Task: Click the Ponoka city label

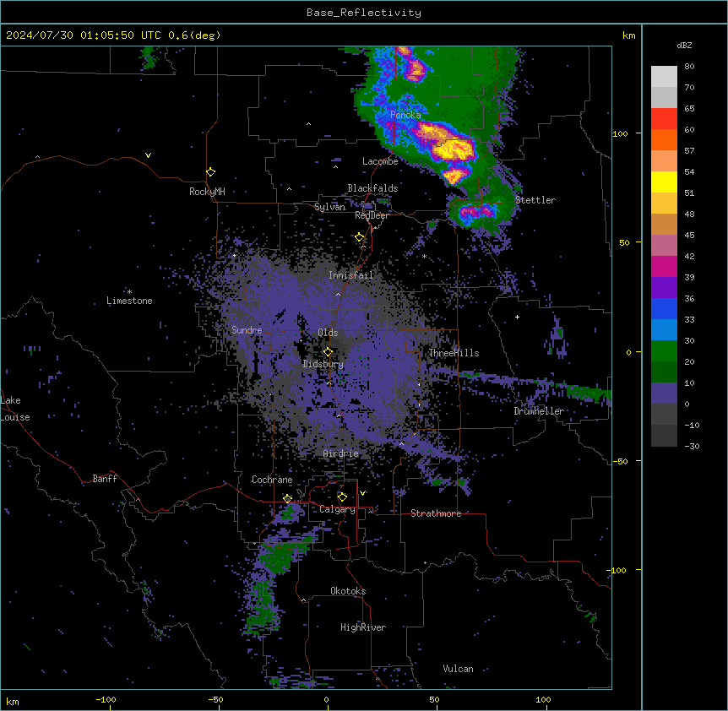Action: (405, 115)
